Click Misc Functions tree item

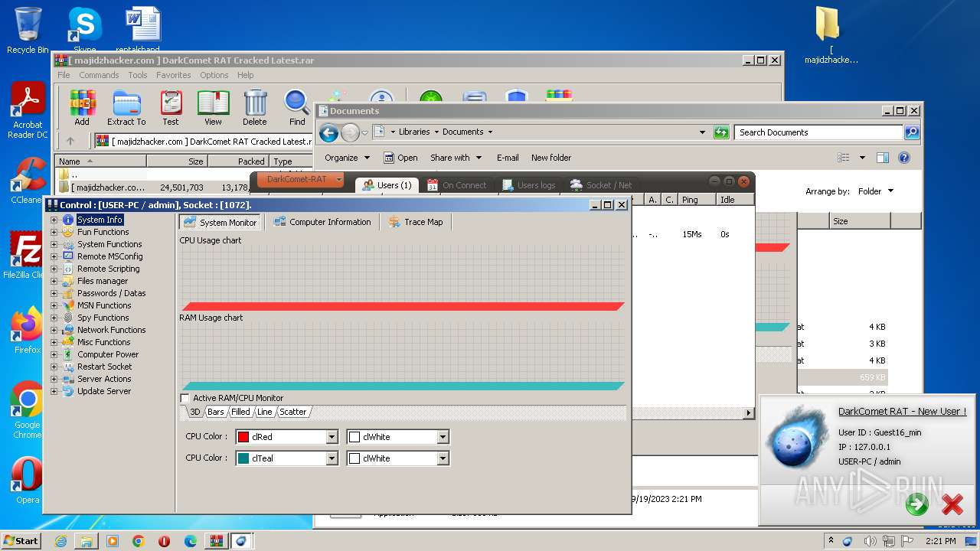tap(103, 342)
